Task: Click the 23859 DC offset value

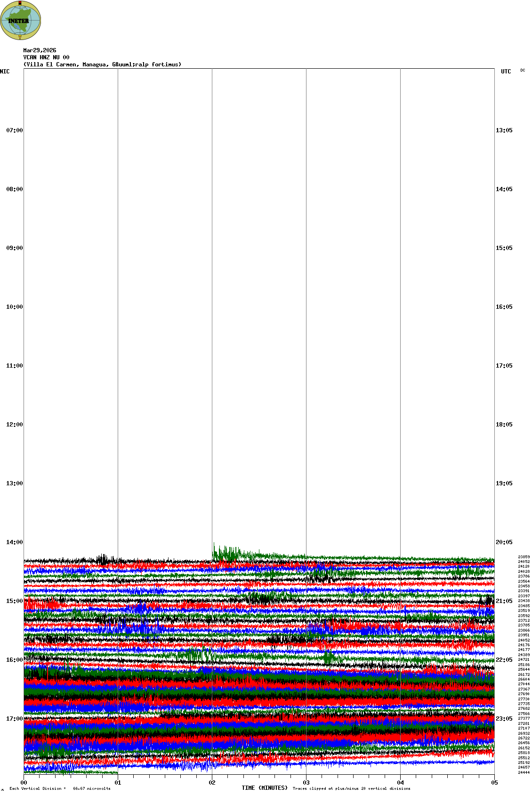Action: tap(524, 557)
